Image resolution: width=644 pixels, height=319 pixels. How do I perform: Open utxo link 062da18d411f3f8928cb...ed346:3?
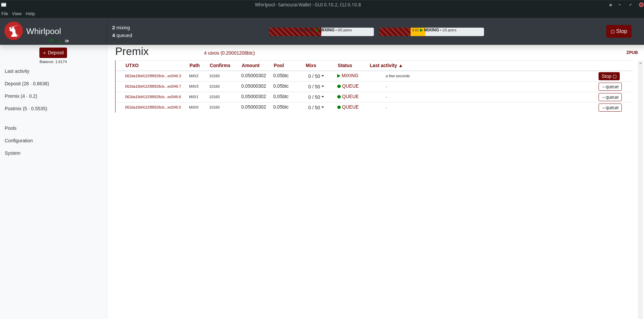click(153, 76)
